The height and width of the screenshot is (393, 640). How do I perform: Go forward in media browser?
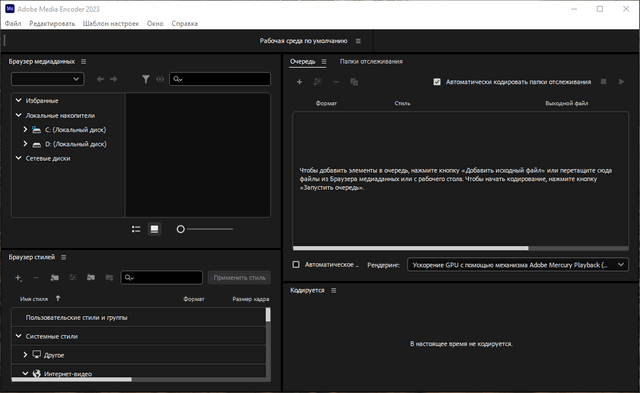coord(114,79)
